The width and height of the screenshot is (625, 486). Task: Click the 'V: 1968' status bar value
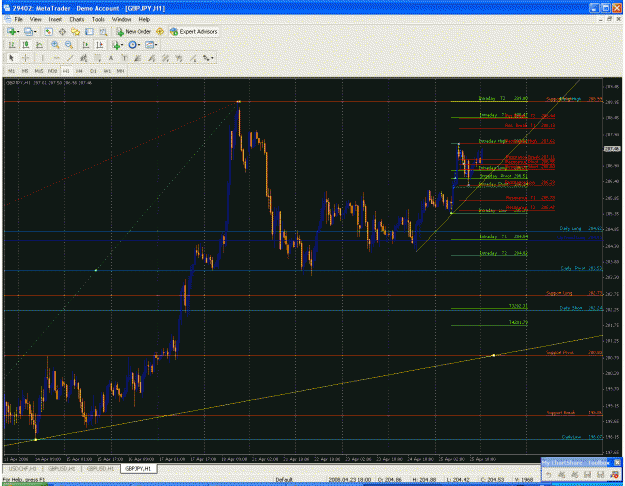[524, 480]
